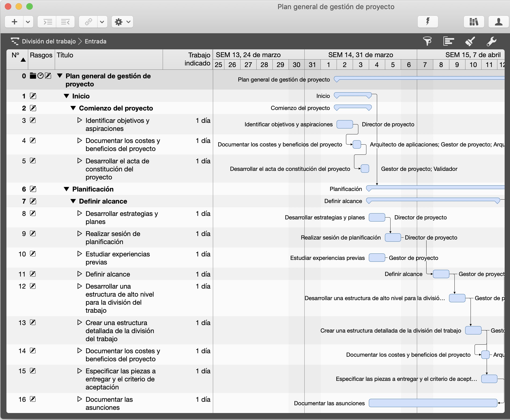The width and height of the screenshot is (510, 420).
Task: Click the paintbrush styles icon
Action: 470,41
